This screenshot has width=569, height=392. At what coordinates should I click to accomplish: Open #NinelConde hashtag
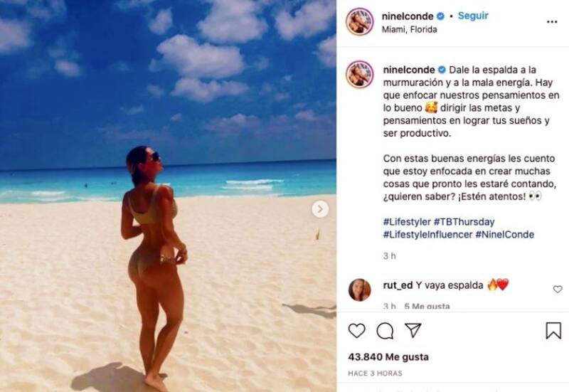click(x=505, y=235)
